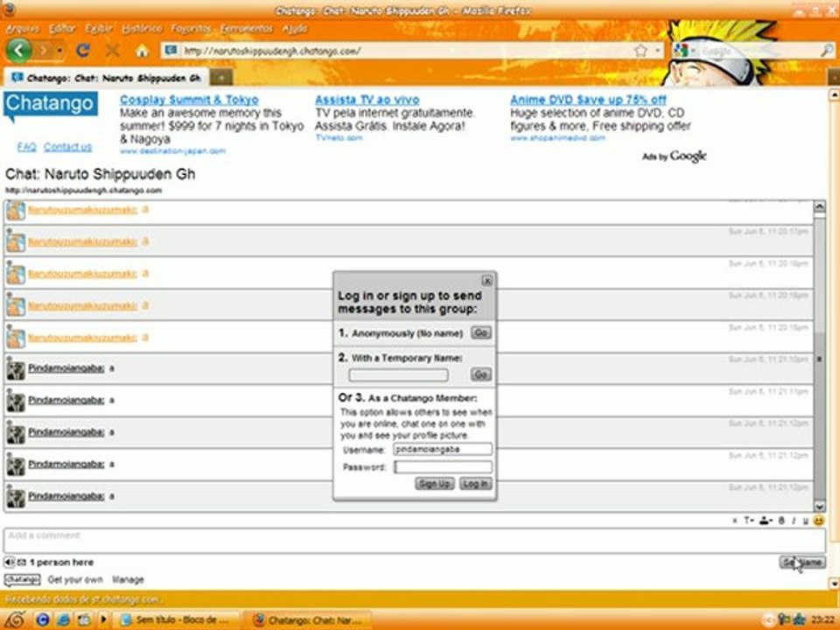The height and width of the screenshot is (630, 840).
Task: Open the Anime DVD Save up 75% ad
Action: [588, 100]
